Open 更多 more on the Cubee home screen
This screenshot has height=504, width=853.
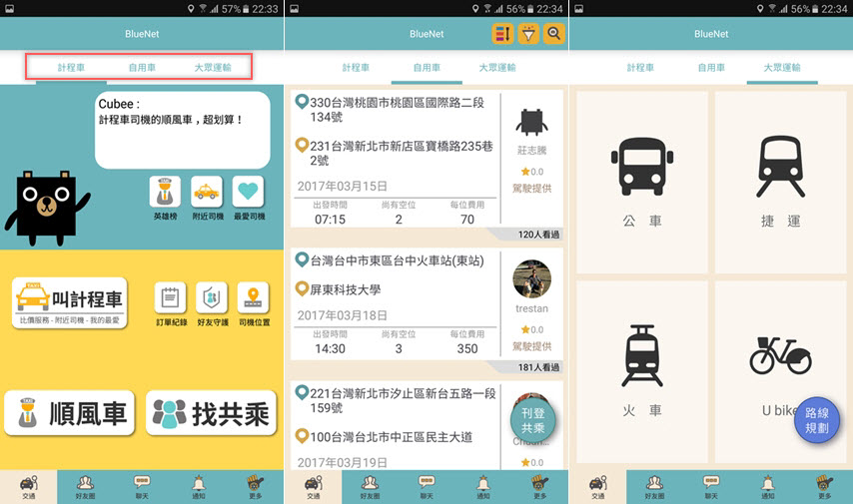pyautogui.click(x=255, y=487)
